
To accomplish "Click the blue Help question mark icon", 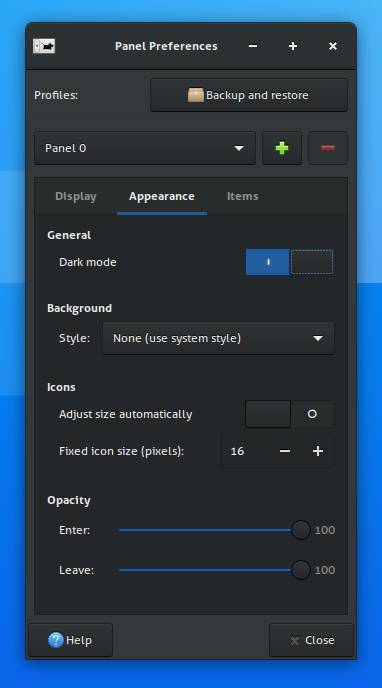I will 56,640.
